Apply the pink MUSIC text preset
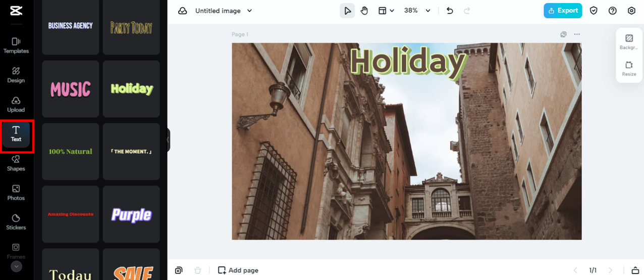644x280 pixels. [70, 89]
